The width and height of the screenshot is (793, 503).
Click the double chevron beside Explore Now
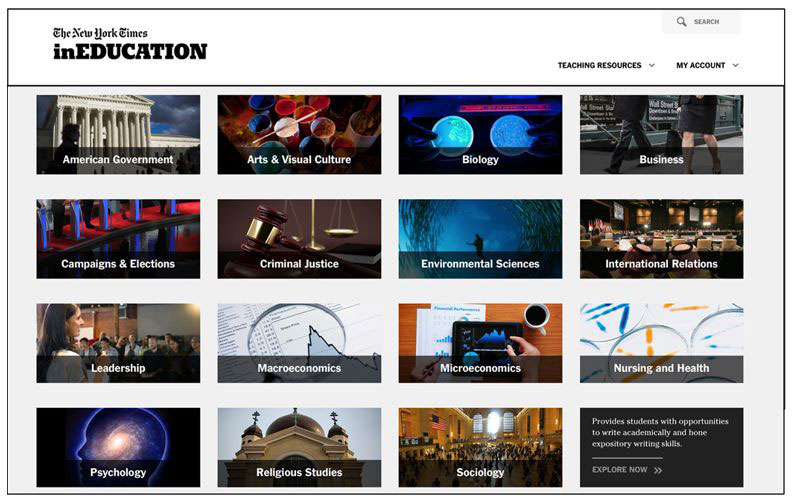[658, 470]
